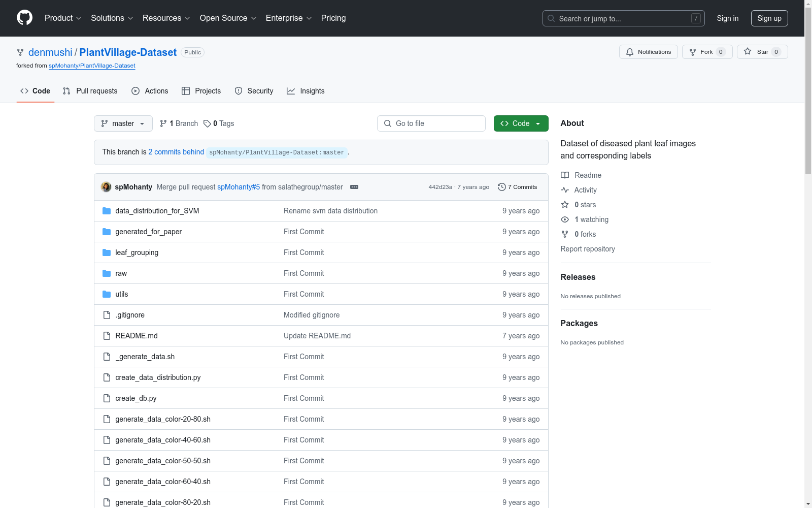Click the README.md file icon

[107, 336]
